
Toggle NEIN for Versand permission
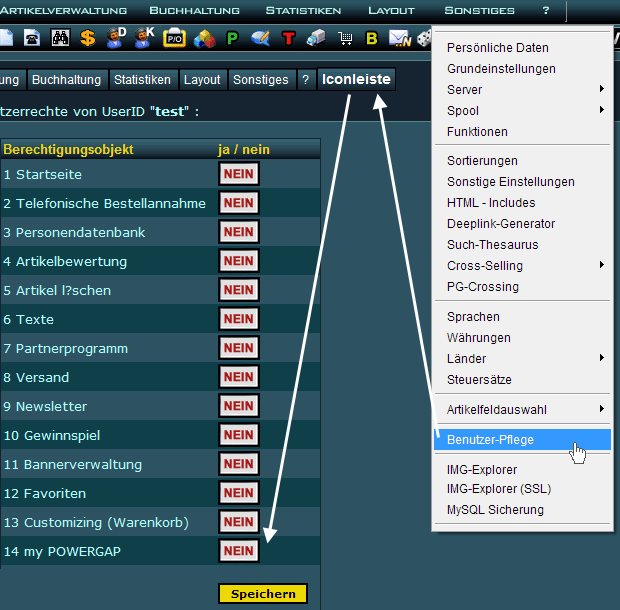[x=239, y=377]
